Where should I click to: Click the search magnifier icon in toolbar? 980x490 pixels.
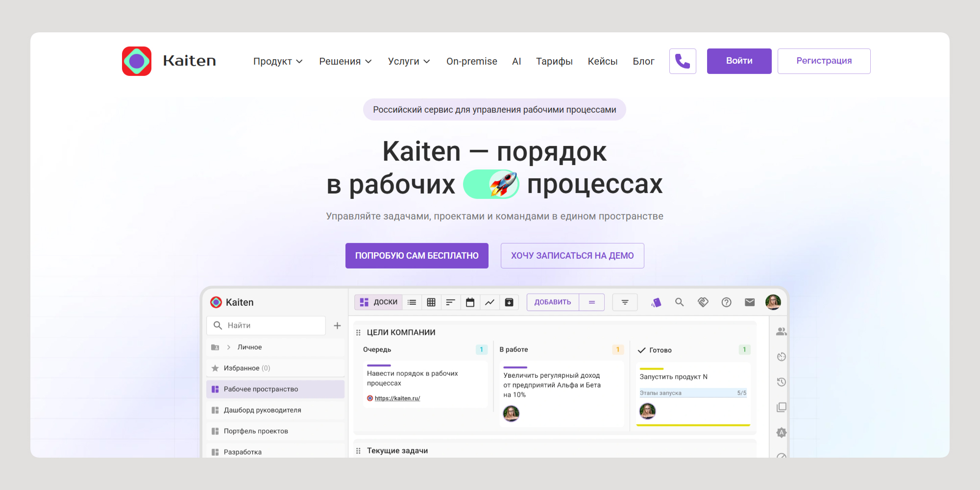pos(679,302)
